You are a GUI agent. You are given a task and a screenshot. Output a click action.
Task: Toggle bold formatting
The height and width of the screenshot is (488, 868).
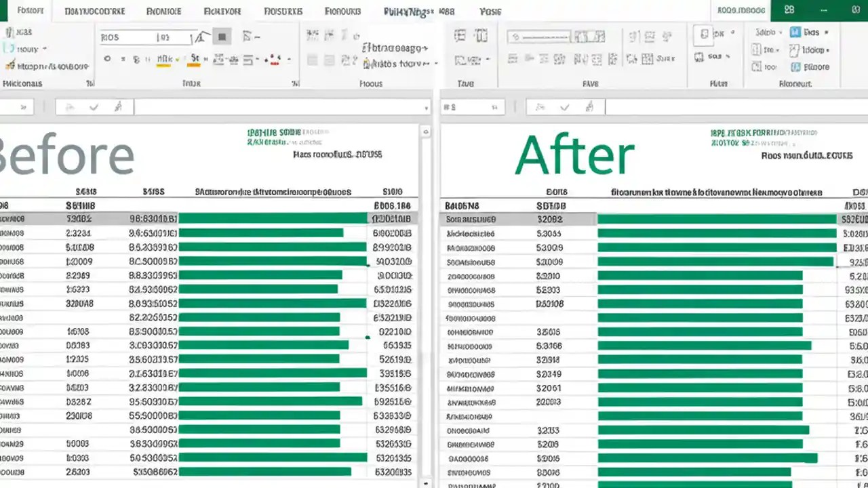click(x=107, y=60)
